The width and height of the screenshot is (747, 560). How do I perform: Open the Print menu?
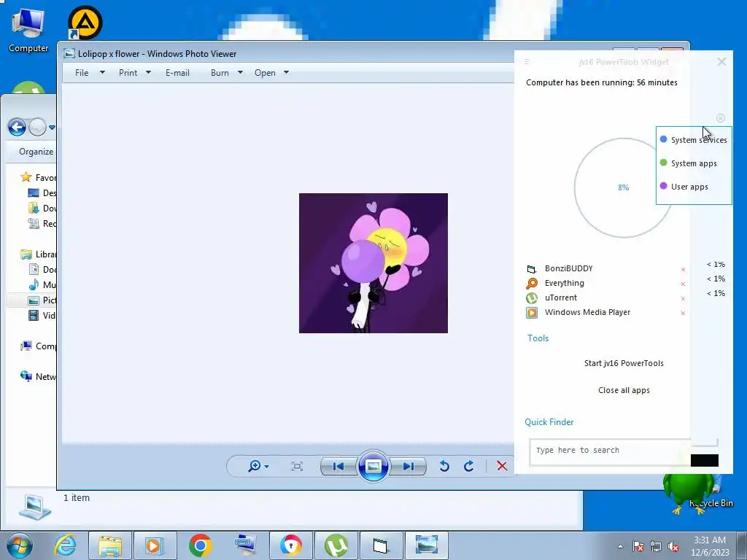tap(128, 73)
